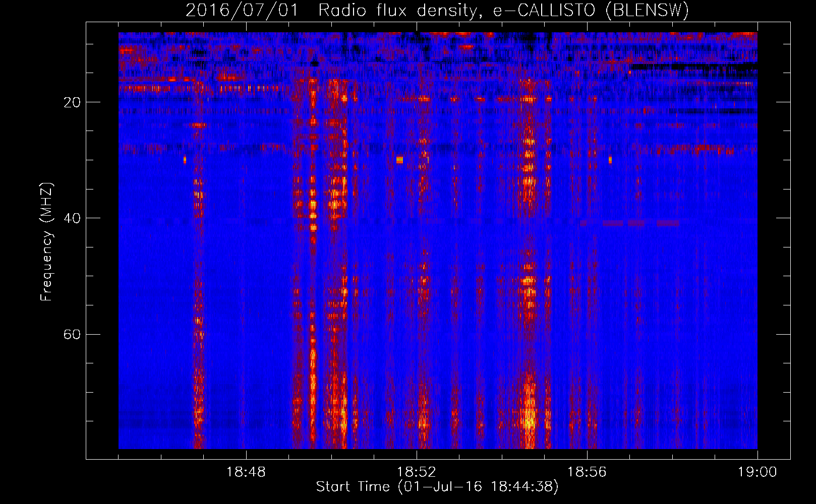Click the 19:00 time tick label

757,472
